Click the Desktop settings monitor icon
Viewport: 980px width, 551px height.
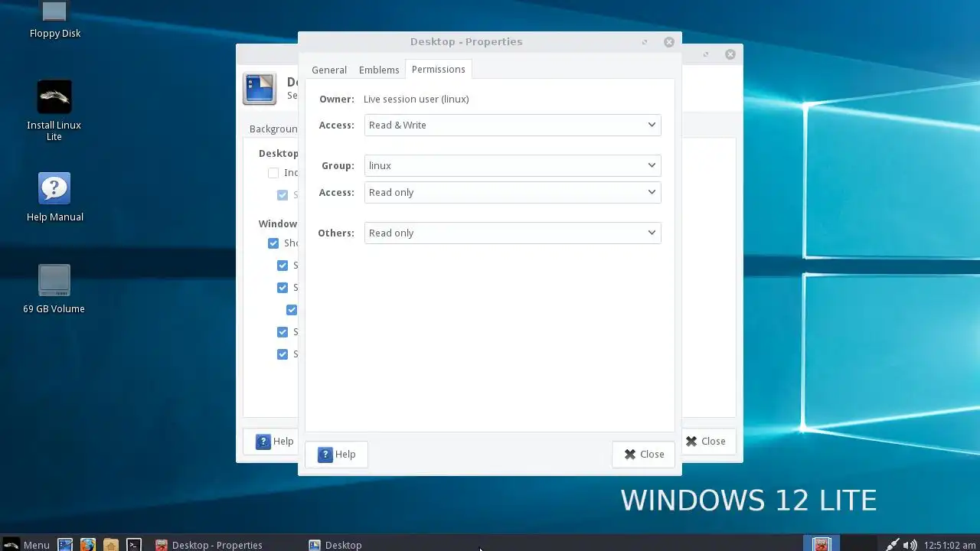[x=260, y=89]
